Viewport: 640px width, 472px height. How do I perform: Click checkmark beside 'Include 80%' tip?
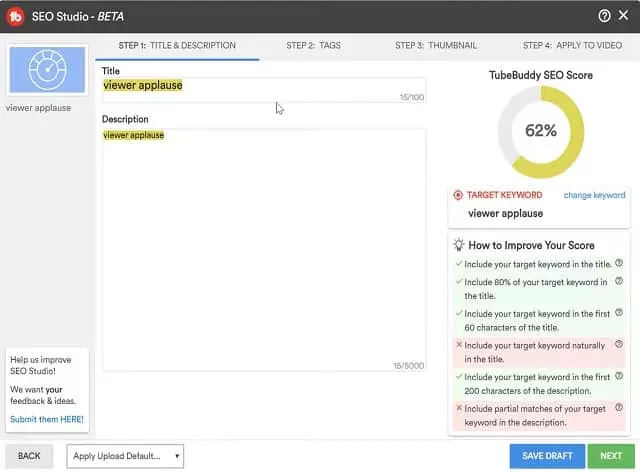tap(459, 281)
